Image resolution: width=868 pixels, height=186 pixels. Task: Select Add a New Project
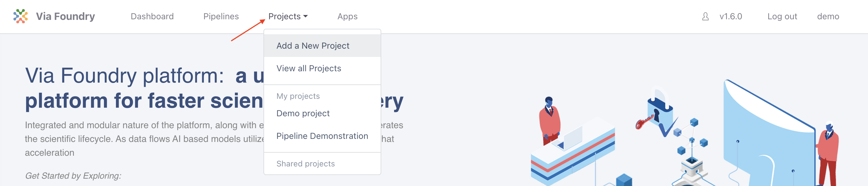pos(322,46)
